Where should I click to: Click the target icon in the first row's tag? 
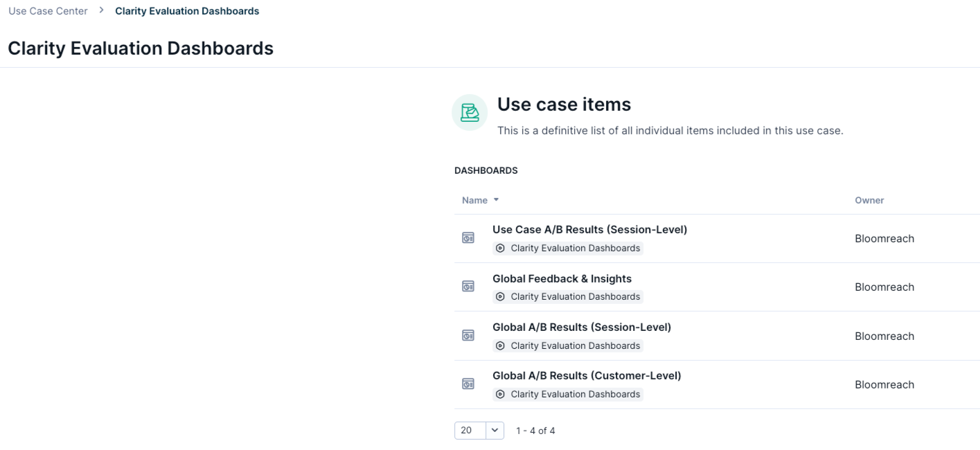[500, 247]
